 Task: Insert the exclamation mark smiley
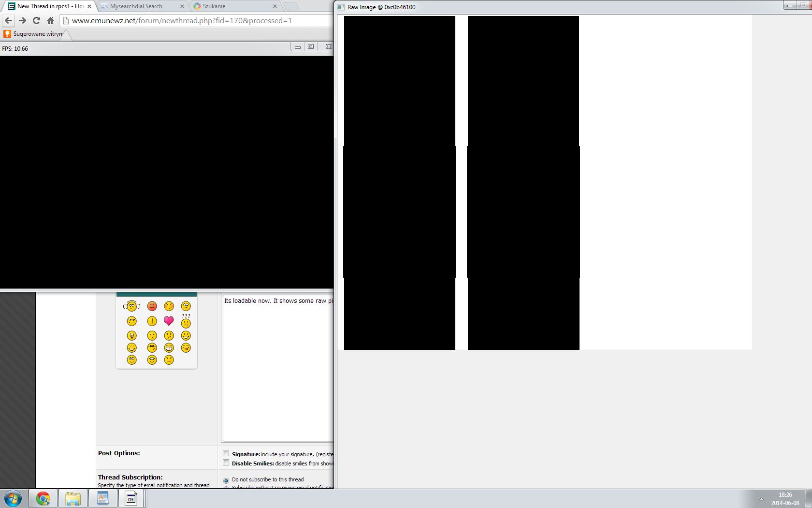click(152, 321)
